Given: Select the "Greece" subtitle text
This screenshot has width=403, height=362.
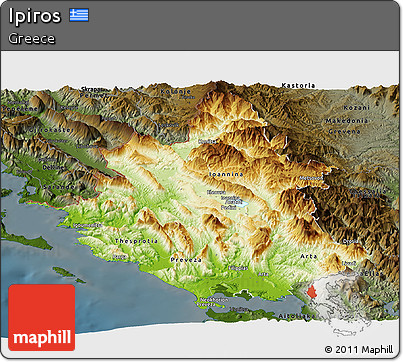Looking at the screenshot, I should click(x=32, y=38).
